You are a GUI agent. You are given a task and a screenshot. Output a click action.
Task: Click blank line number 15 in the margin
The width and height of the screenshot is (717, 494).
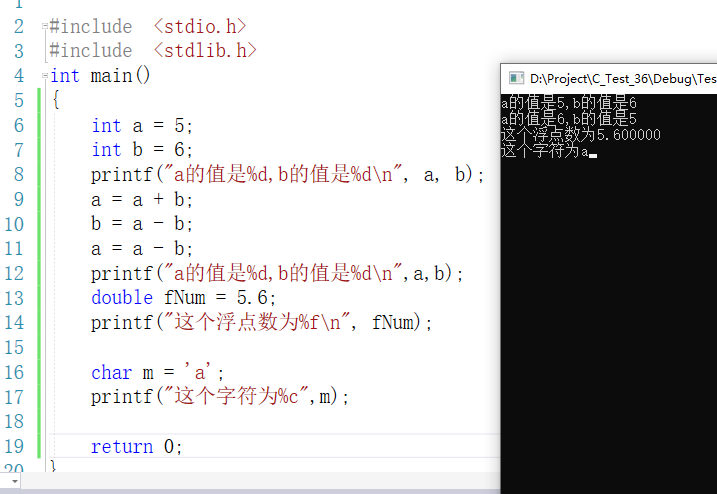[14, 348]
